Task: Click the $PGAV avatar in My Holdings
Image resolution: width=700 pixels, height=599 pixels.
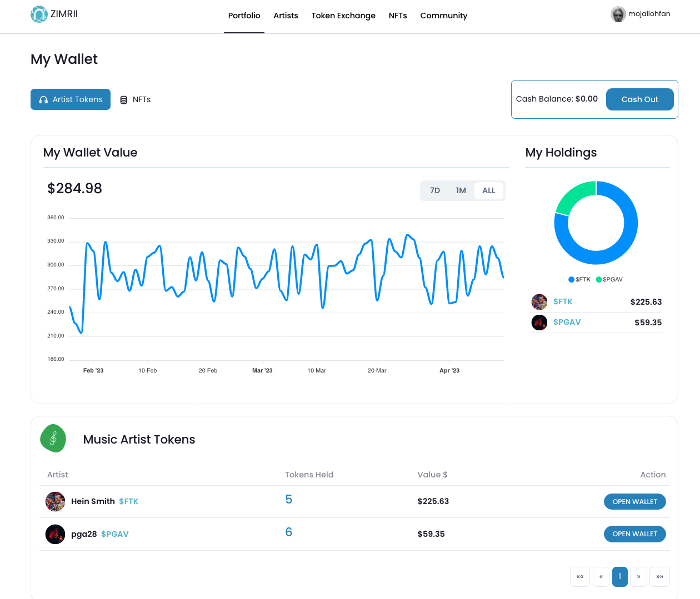Action: coord(539,323)
